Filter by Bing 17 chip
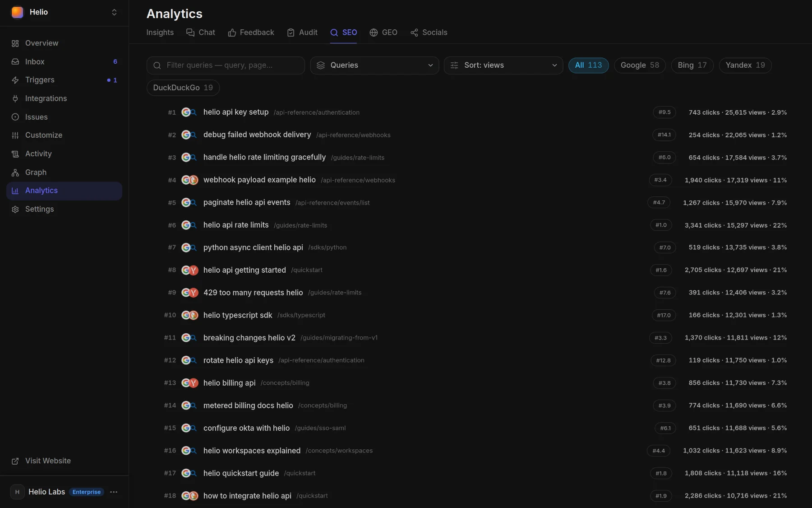 coord(692,65)
